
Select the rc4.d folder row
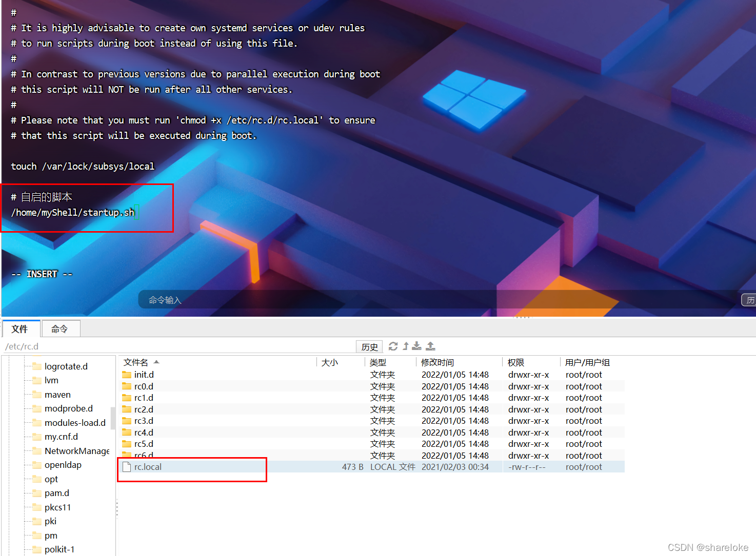[x=372, y=433]
